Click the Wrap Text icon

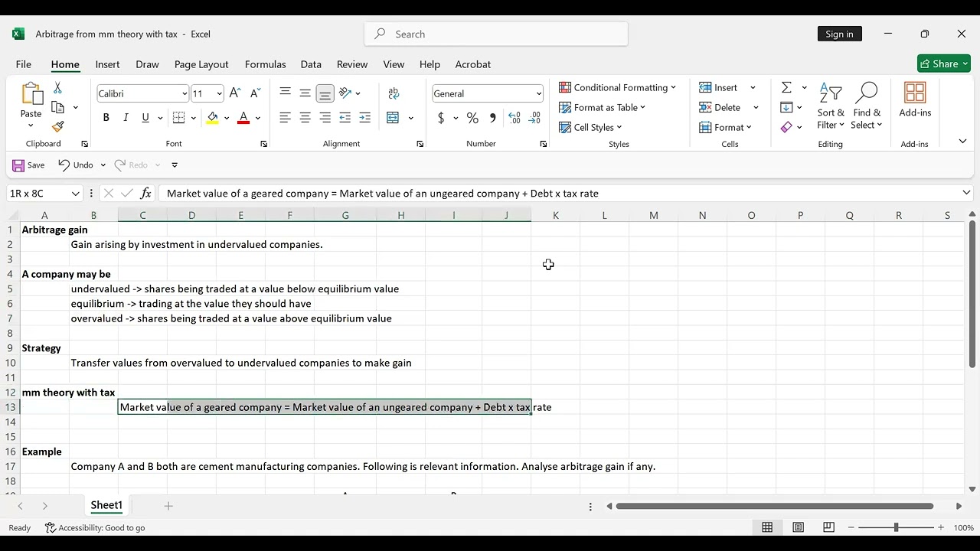tap(394, 93)
